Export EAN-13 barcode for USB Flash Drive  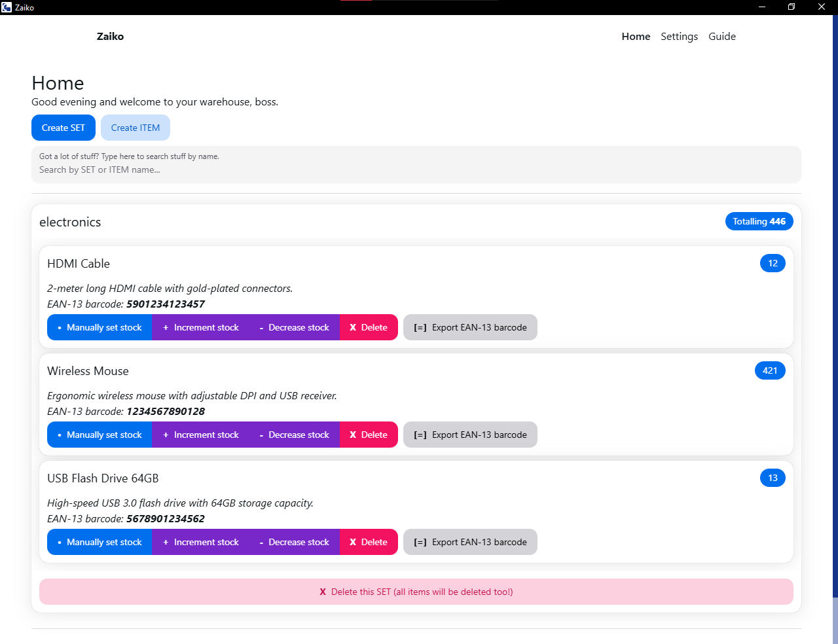[470, 542]
